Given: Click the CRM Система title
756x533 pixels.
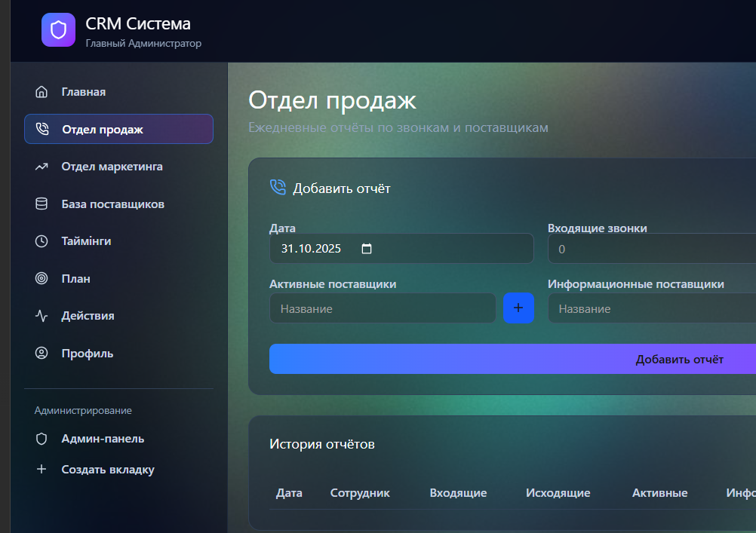Looking at the screenshot, I should click(x=138, y=23).
